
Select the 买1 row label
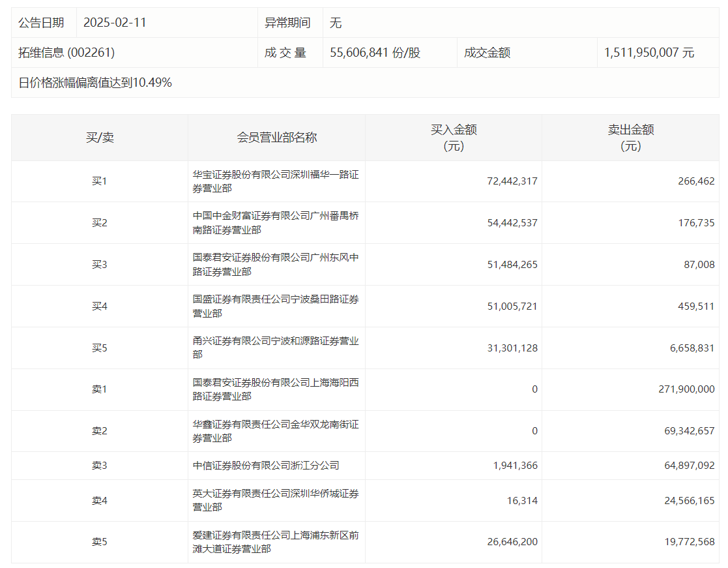[x=99, y=181]
